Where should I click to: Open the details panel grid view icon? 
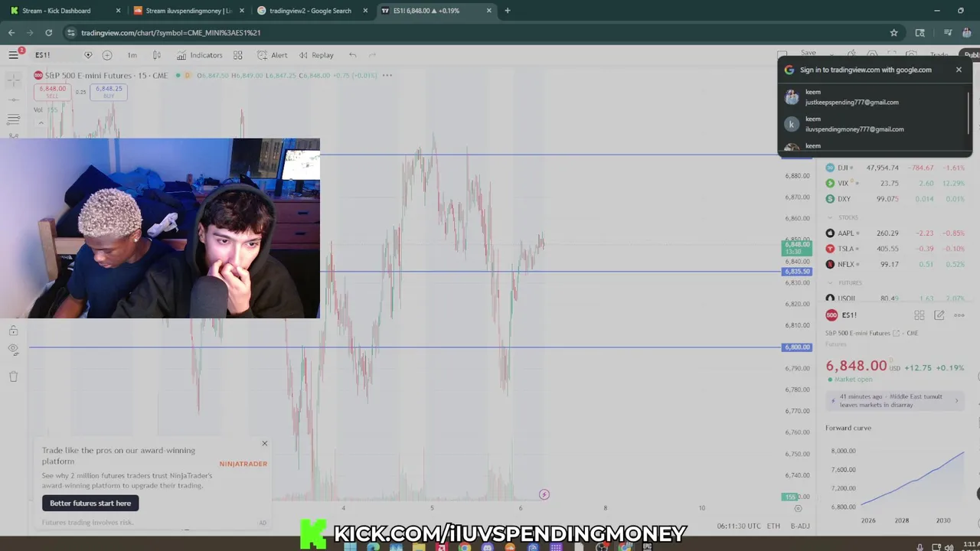pyautogui.click(x=920, y=315)
